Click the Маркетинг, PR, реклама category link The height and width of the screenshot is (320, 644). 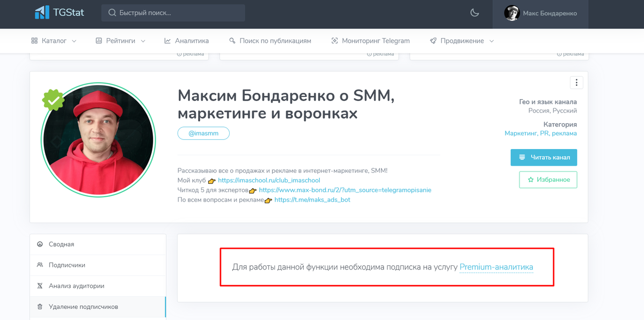tap(541, 133)
